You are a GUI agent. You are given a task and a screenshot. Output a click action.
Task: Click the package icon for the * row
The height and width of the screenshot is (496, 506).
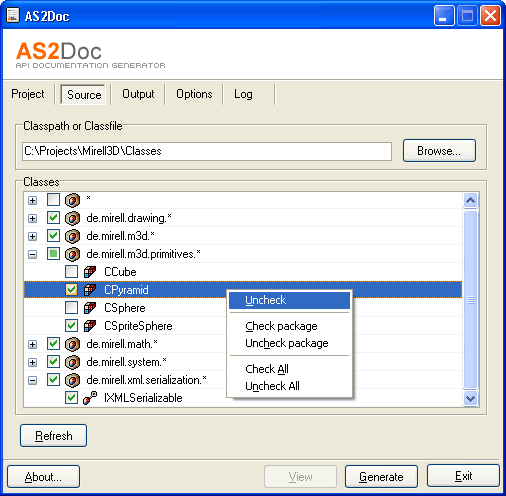click(x=72, y=200)
